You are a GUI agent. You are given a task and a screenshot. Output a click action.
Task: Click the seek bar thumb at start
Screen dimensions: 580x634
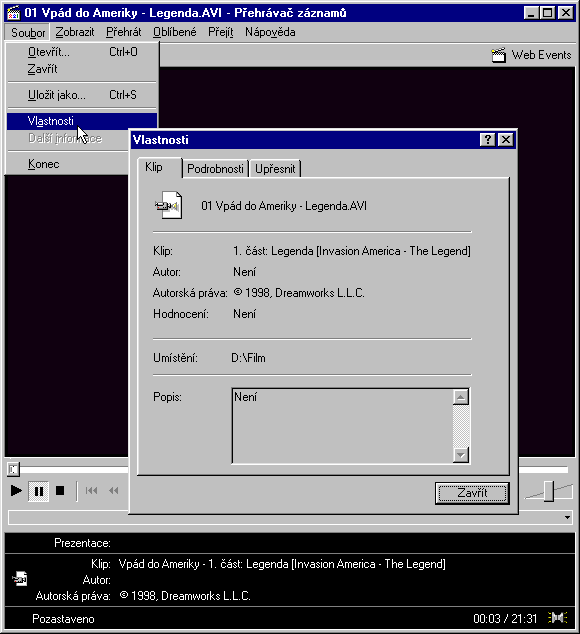click(13, 469)
